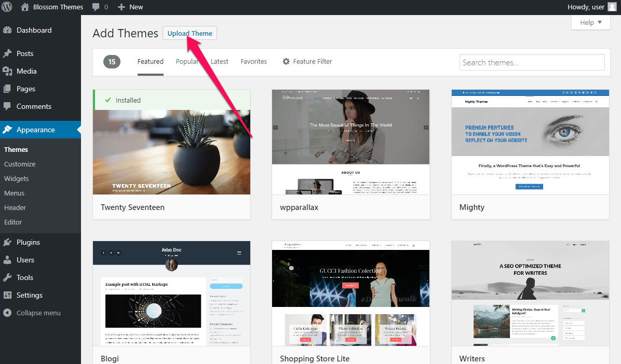
Task: Open Shopping Store Lite theme thumbnail
Action: pyautogui.click(x=350, y=293)
